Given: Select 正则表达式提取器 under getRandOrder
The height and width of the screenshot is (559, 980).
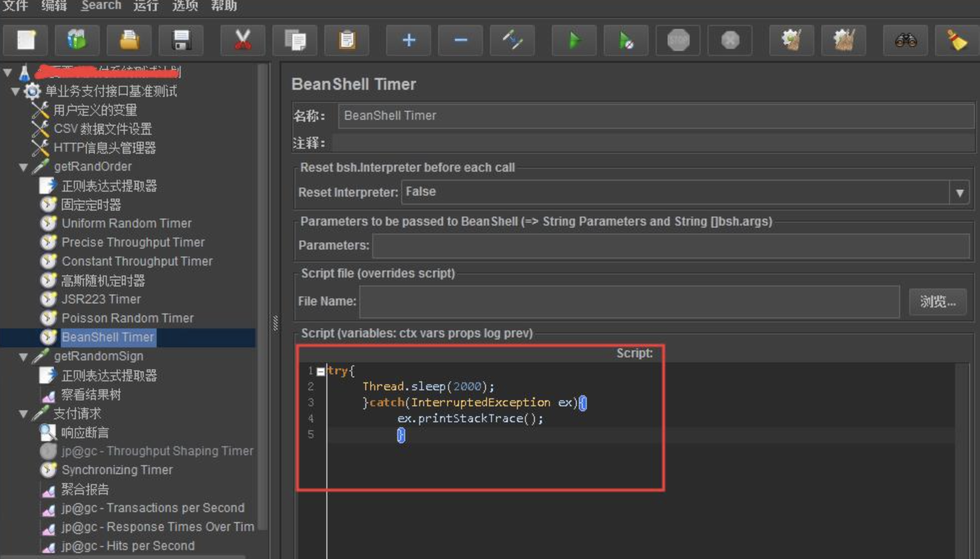Looking at the screenshot, I should click(109, 186).
